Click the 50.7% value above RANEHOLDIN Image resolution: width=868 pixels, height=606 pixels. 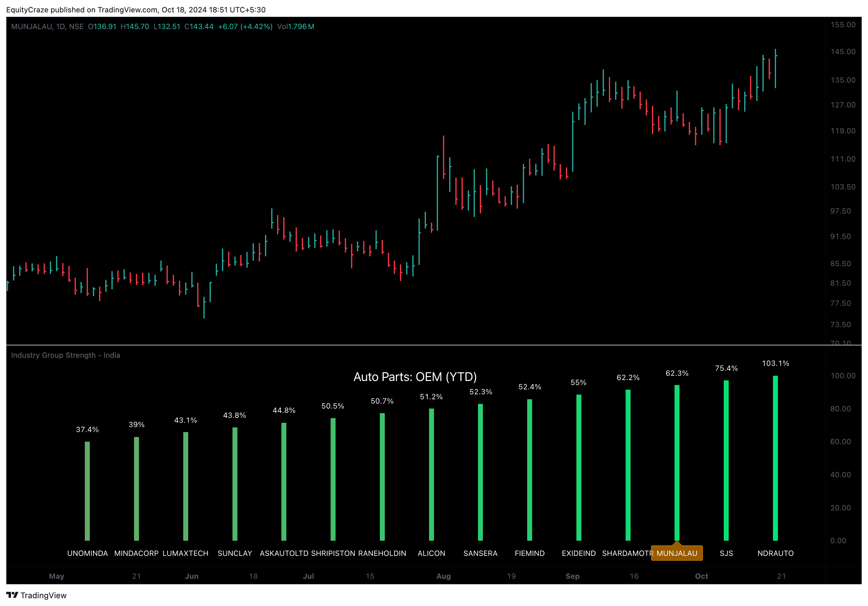tap(382, 401)
